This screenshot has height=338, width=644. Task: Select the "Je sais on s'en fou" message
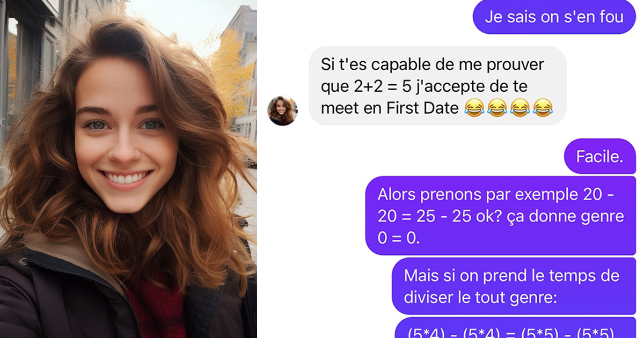click(x=554, y=17)
